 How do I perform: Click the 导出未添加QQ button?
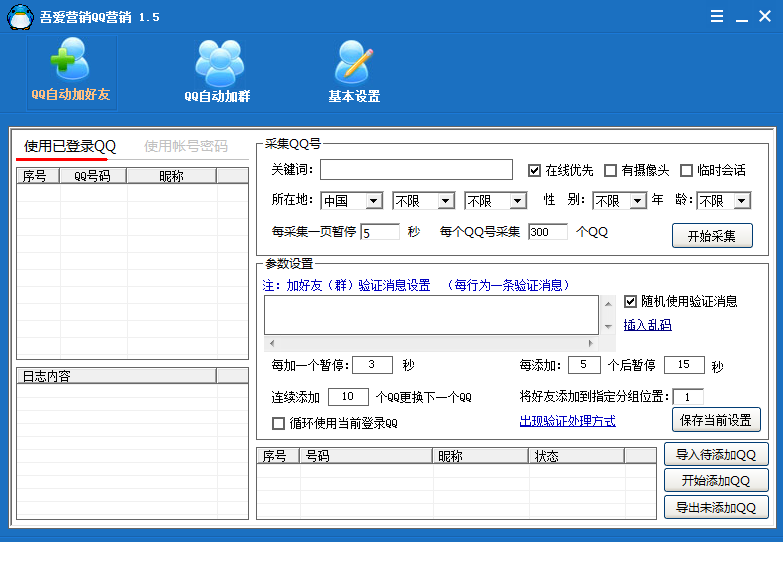click(716, 508)
